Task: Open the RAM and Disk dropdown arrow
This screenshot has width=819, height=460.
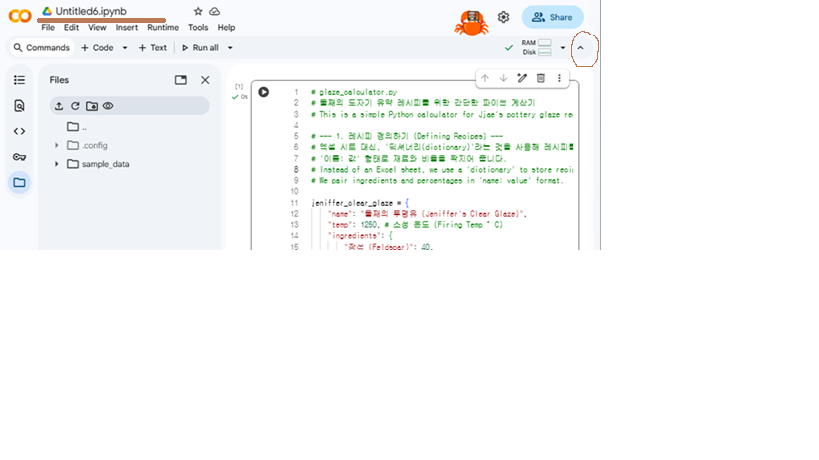Action: (563, 48)
